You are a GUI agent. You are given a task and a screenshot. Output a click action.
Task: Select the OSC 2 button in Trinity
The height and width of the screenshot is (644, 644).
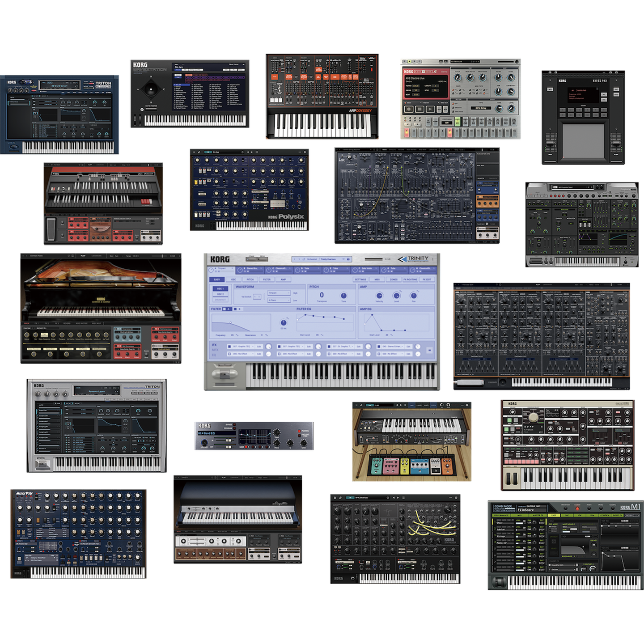click(220, 294)
